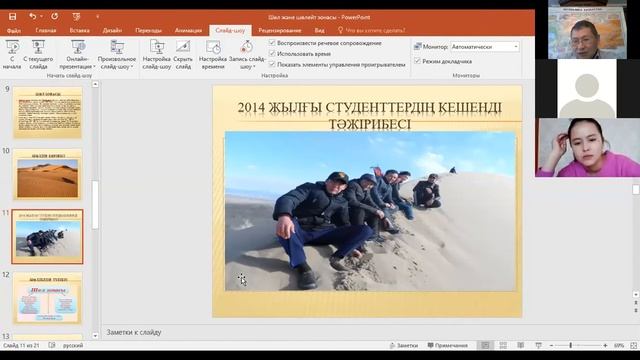Click 'Скрыть слайд' button

pos(183,54)
